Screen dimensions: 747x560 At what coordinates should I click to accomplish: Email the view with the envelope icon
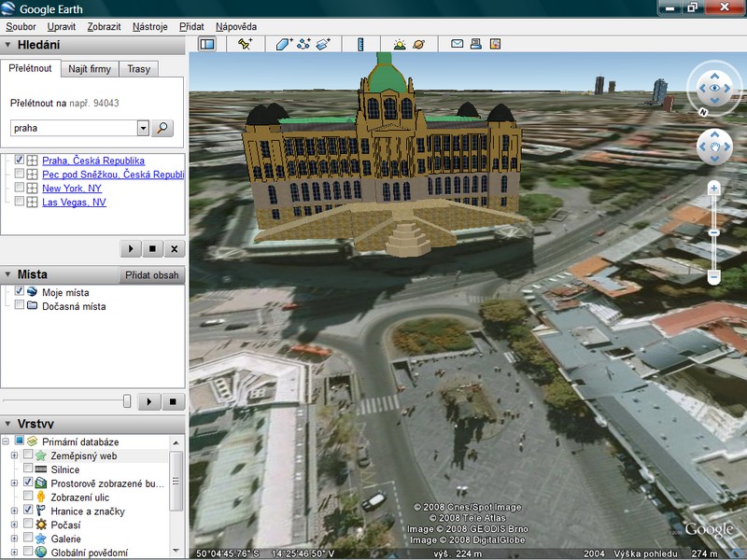point(457,44)
